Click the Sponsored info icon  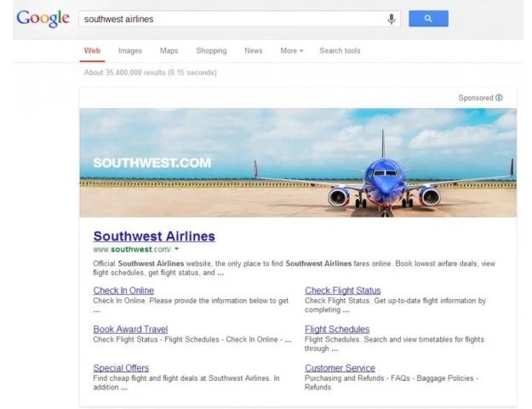tap(499, 98)
